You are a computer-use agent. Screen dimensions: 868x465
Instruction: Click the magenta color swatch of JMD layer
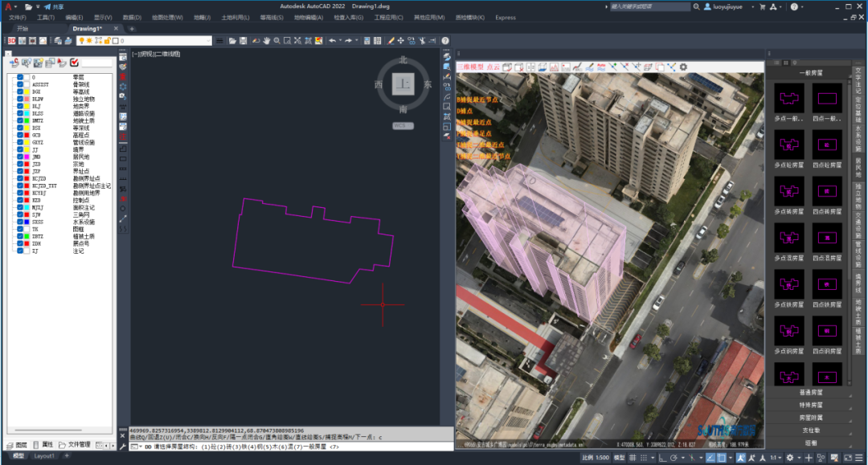point(27,157)
